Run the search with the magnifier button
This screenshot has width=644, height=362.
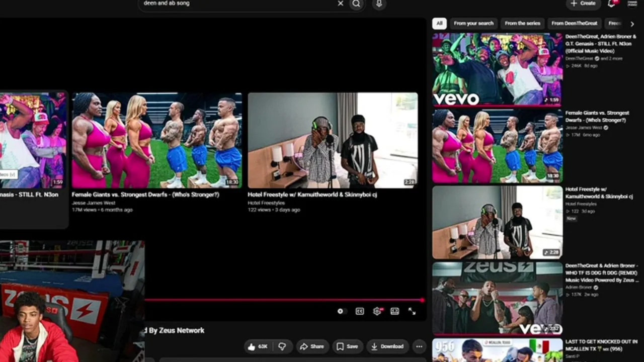pyautogui.click(x=356, y=4)
